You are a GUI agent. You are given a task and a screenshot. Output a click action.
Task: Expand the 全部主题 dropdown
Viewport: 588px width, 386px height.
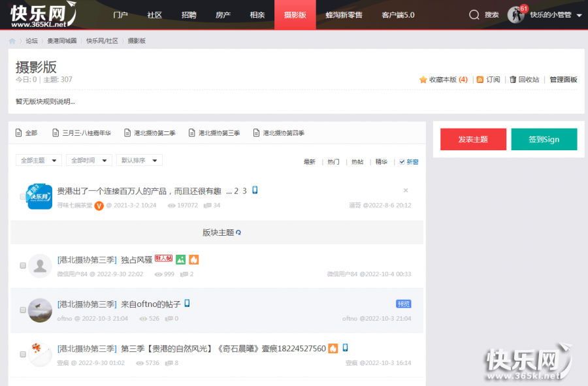(39, 161)
